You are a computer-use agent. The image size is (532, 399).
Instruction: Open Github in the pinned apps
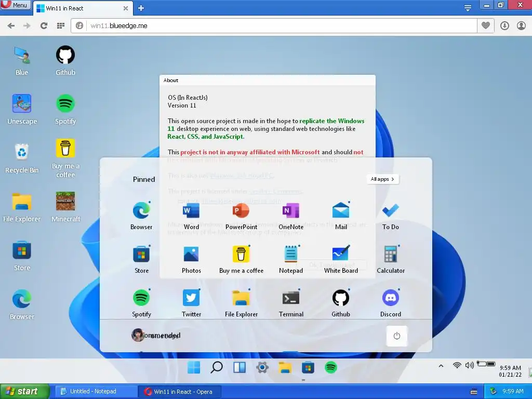click(341, 303)
